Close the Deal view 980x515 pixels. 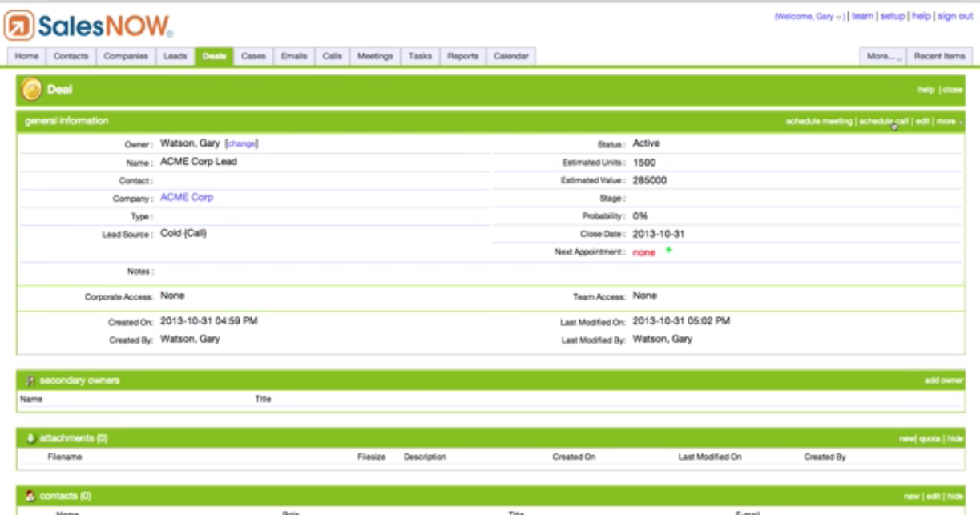[953, 90]
